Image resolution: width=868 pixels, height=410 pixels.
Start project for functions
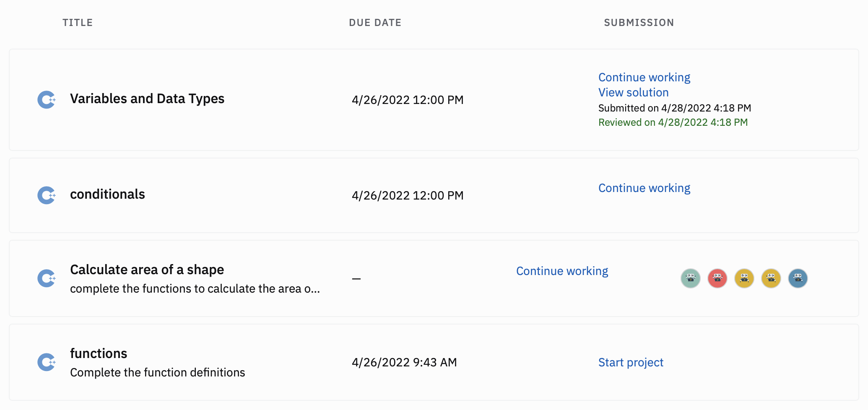coord(631,363)
